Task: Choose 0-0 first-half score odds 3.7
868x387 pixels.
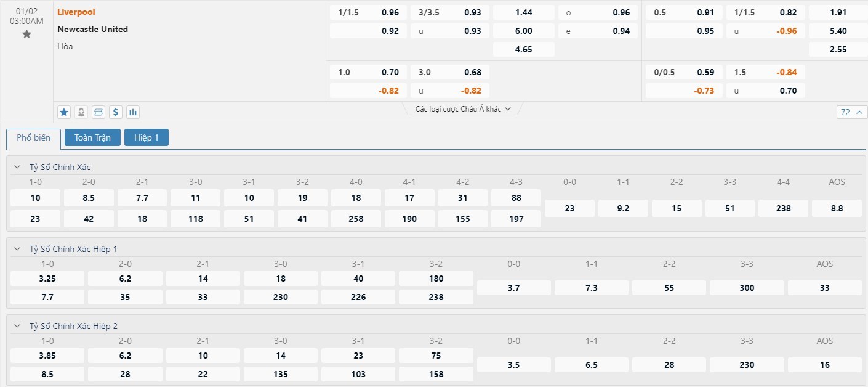Action: pos(513,288)
